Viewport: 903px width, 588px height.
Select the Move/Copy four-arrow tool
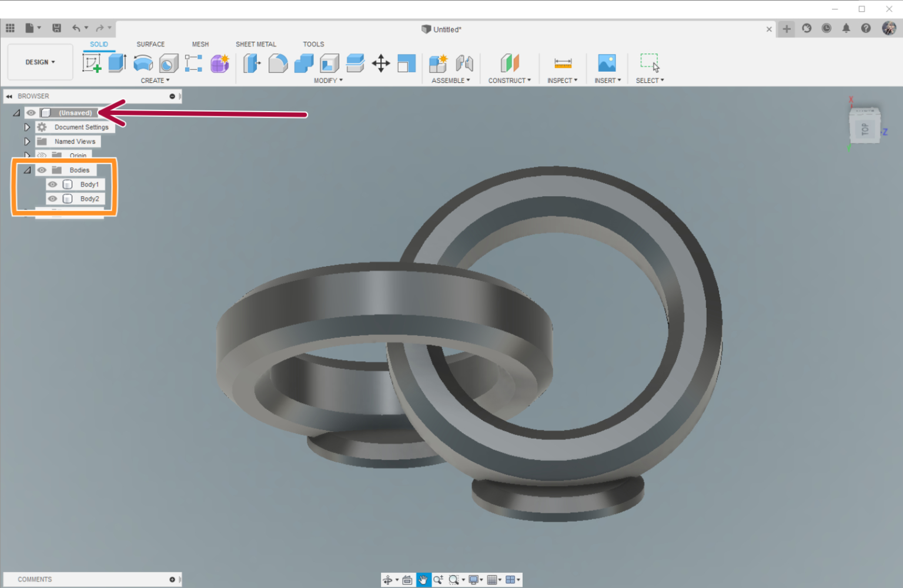pyautogui.click(x=381, y=63)
